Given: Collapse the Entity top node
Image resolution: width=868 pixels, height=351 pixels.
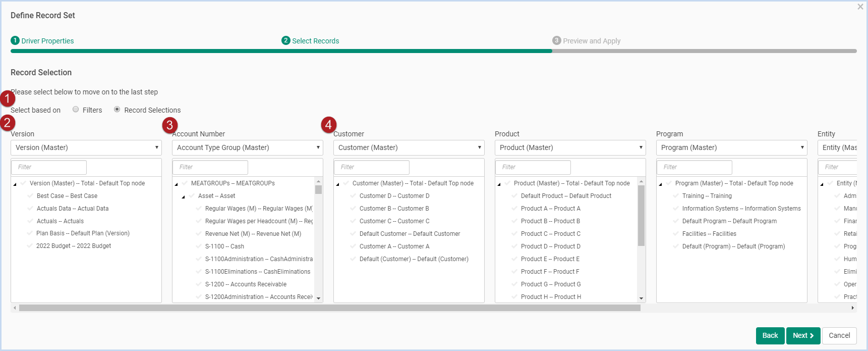Looking at the screenshot, I should tap(822, 184).
